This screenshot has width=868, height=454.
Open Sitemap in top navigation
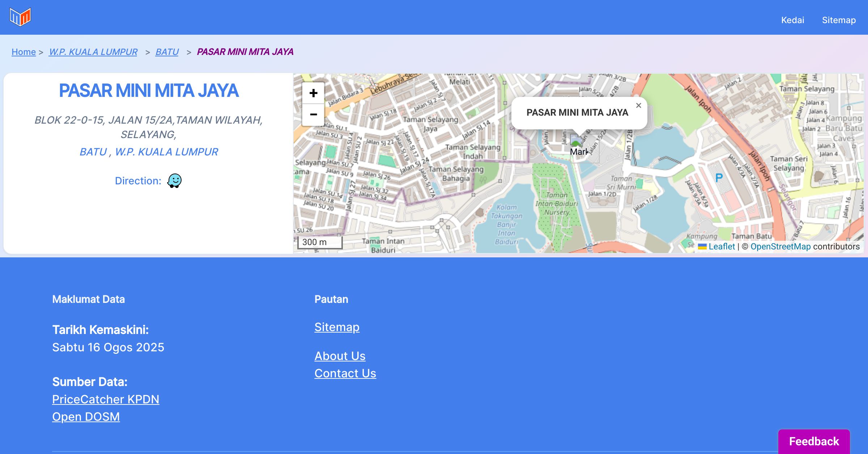pos(839,20)
